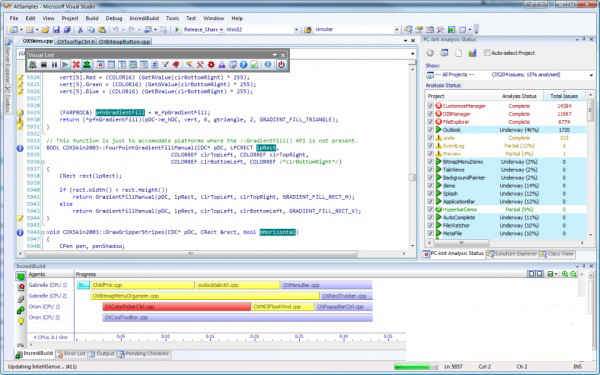Open the File menu
600x375 pixels.
click(x=14, y=18)
